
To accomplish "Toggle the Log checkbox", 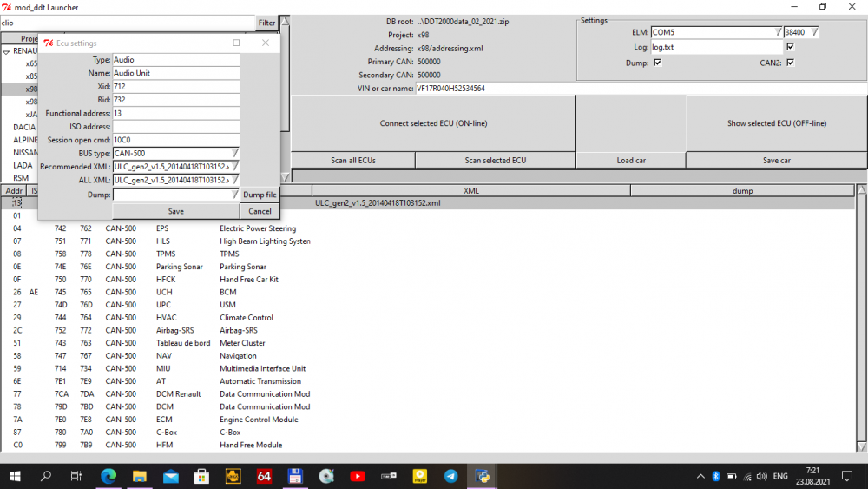I will tap(791, 47).
